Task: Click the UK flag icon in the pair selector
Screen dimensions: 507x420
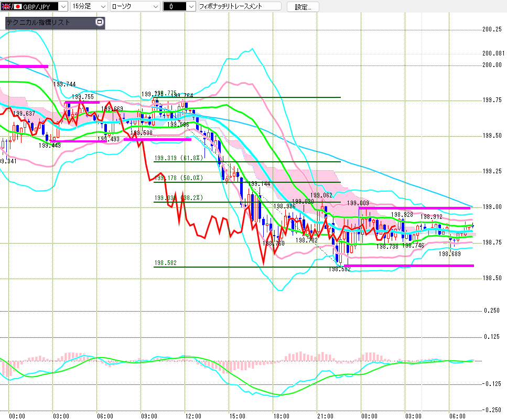Action: pos(7,6)
